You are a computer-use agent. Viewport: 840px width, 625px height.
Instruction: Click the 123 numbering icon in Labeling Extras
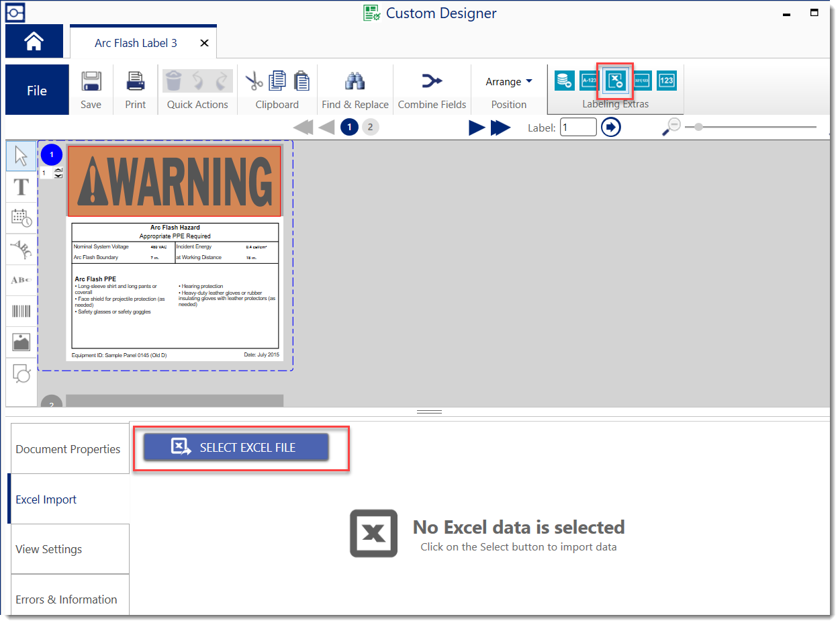[666, 81]
